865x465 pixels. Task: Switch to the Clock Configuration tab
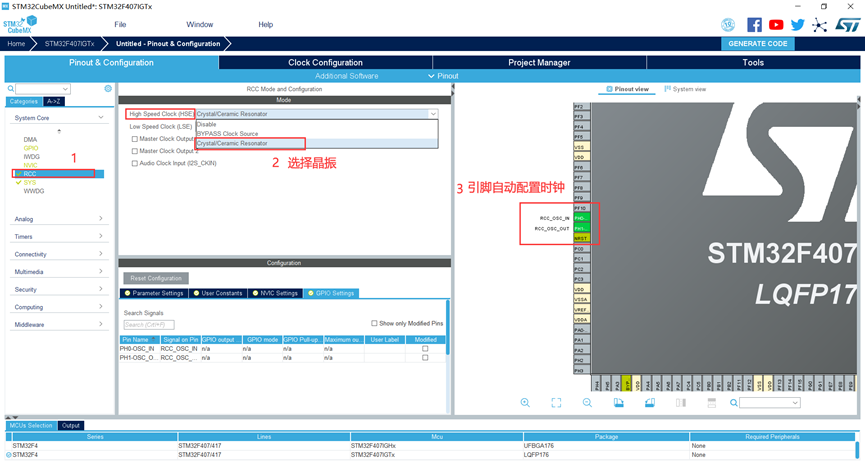coord(325,62)
